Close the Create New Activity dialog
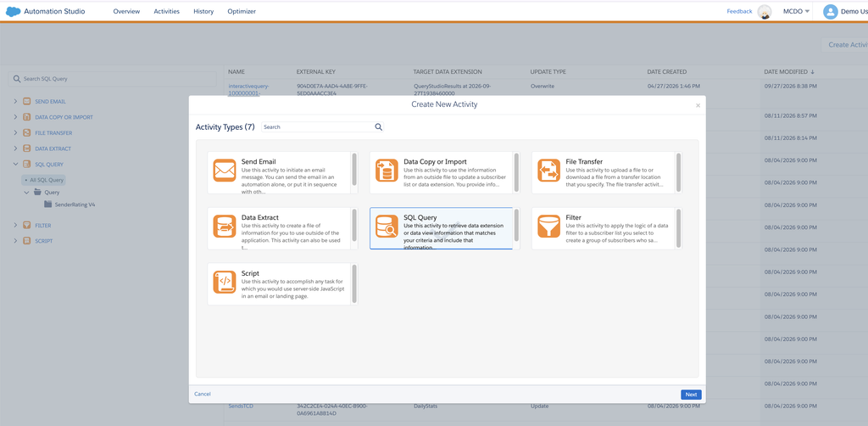The width and height of the screenshot is (868, 426). [698, 104]
